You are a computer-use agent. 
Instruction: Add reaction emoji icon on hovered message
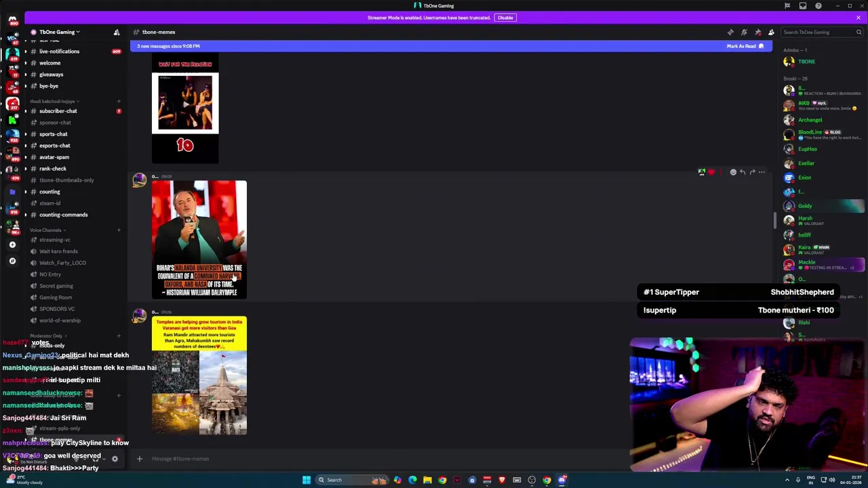[x=733, y=172]
